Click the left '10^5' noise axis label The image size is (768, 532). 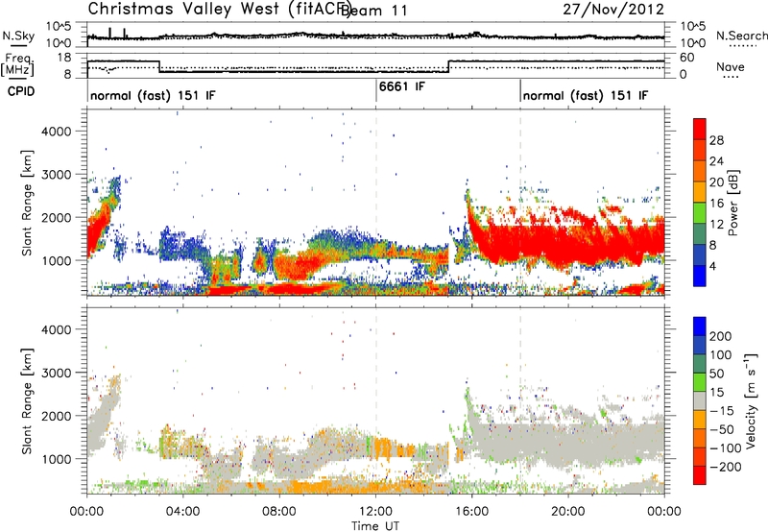pos(58,27)
